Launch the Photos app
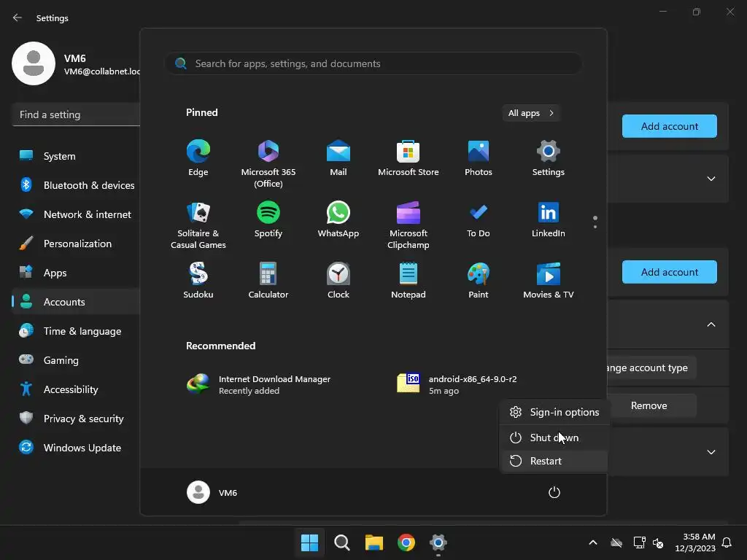The height and width of the screenshot is (560, 747). coord(479,158)
